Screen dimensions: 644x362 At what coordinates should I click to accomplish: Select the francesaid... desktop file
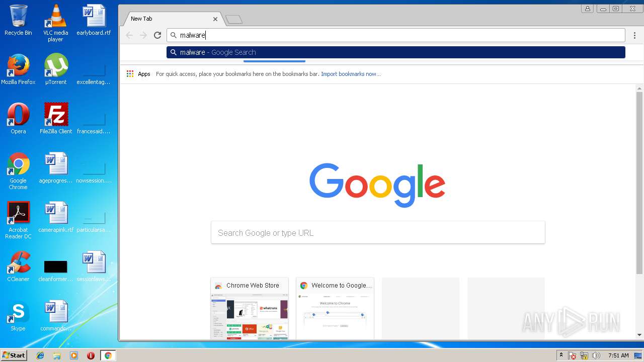[x=94, y=123]
